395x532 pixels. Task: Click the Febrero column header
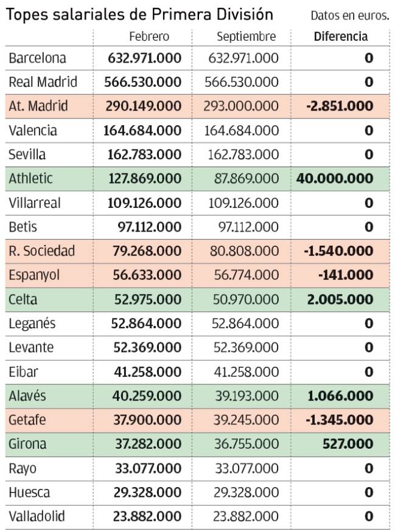pos(149,36)
